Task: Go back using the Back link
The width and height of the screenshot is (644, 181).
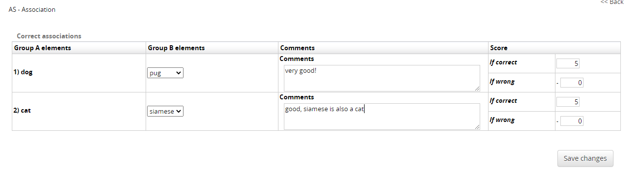Action: 612,2
